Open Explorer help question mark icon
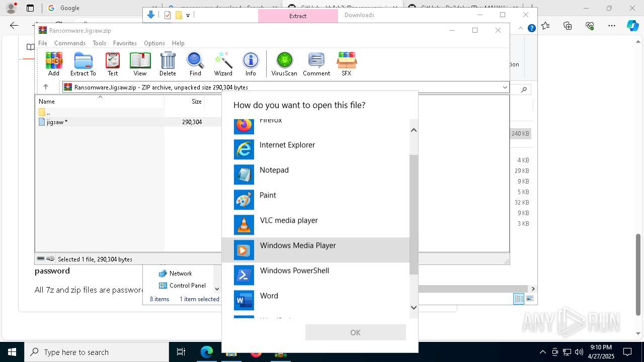The image size is (644, 362). coord(531,29)
